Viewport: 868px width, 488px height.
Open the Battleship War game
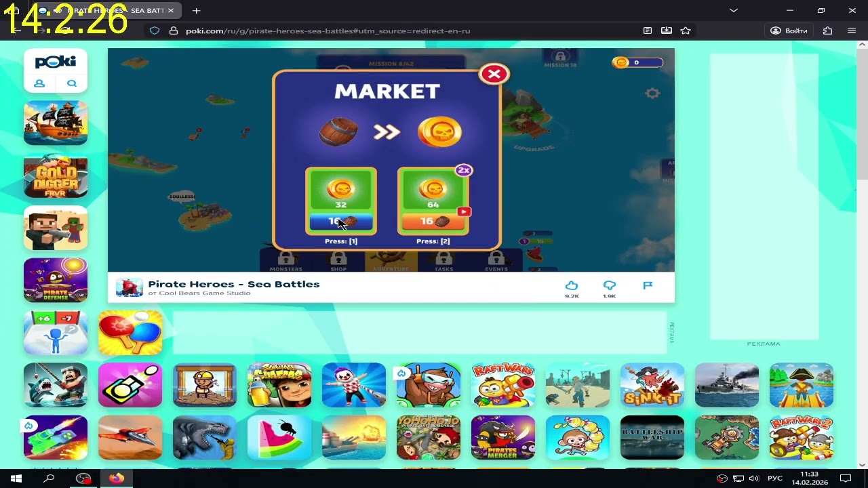coord(652,437)
